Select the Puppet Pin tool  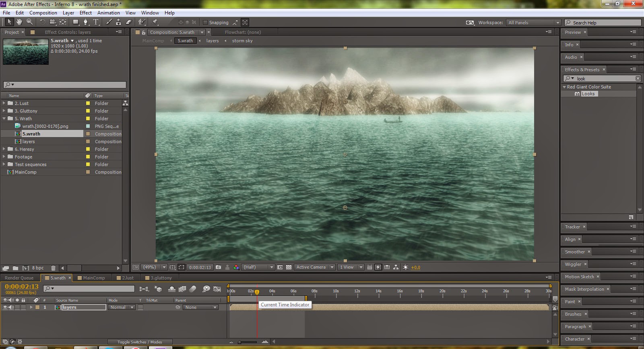point(155,22)
